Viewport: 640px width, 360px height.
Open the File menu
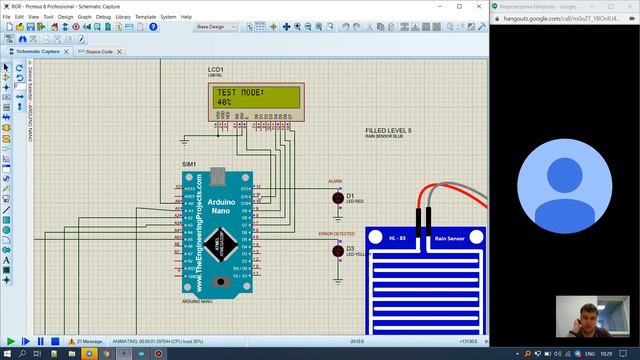pyautogui.click(x=6, y=17)
